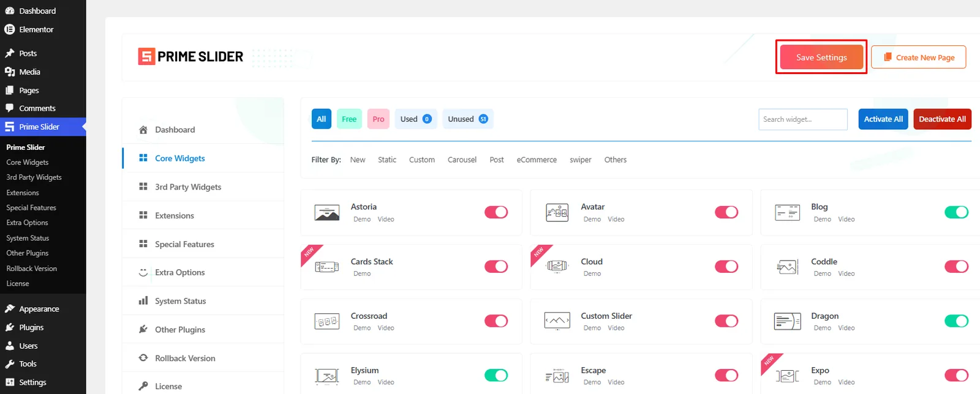Switch on the Coddle widget toggle

[x=956, y=267]
